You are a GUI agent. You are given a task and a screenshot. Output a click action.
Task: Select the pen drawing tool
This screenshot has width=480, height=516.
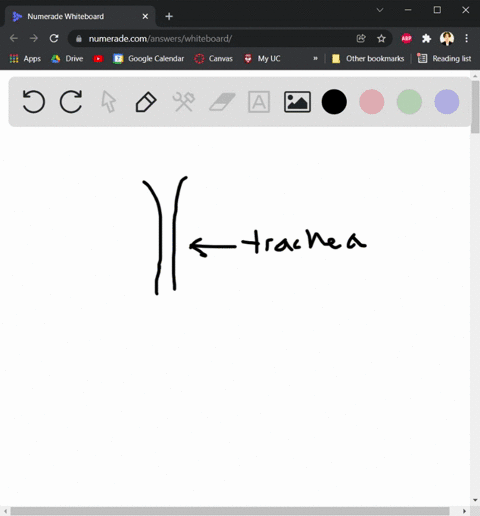pyautogui.click(x=146, y=102)
